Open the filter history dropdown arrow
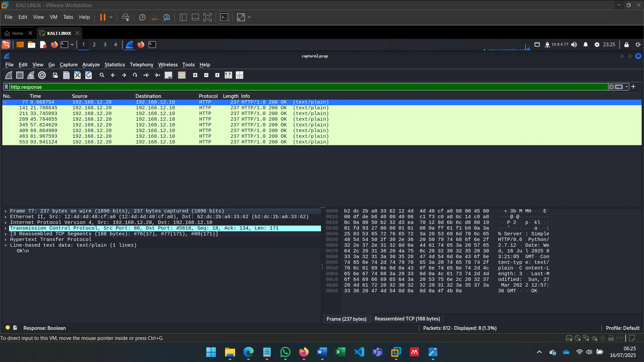Screen dimensions: 644x362 (626, 87)
